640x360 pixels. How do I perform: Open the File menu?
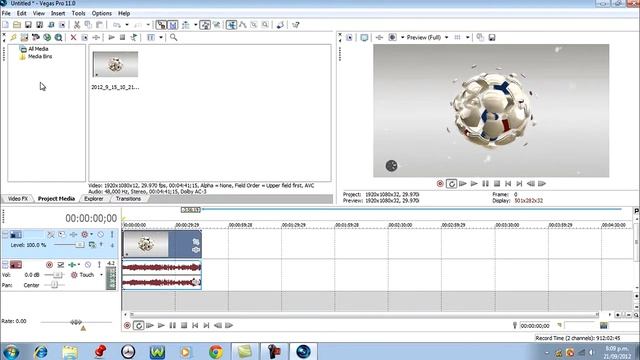coord(6,13)
